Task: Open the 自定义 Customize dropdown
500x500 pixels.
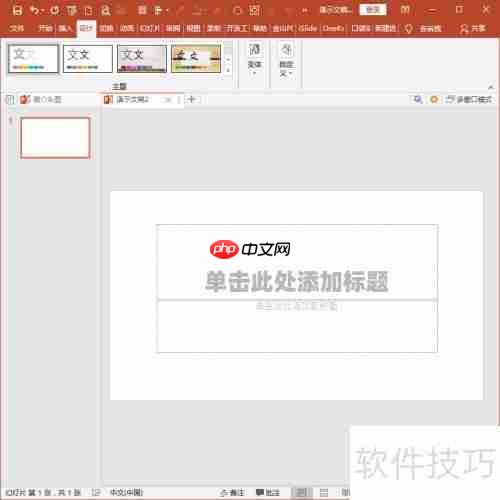Action: tap(286, 60)
